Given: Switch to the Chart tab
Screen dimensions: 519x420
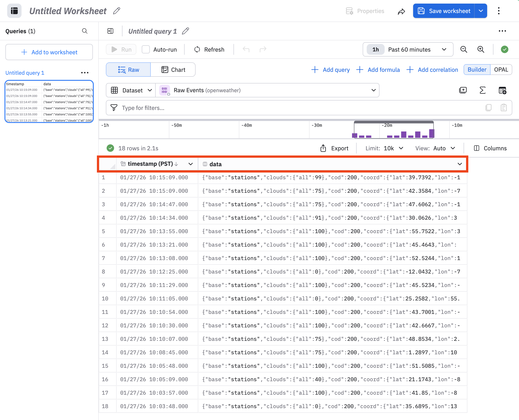Looking at the screenshot, I should click(x=173, y=70).
